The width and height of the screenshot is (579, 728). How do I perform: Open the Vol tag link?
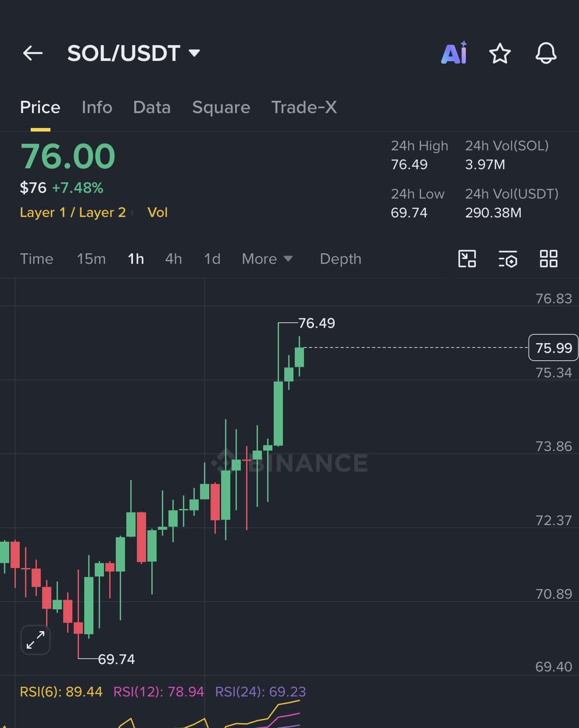[x=157, y=213]
